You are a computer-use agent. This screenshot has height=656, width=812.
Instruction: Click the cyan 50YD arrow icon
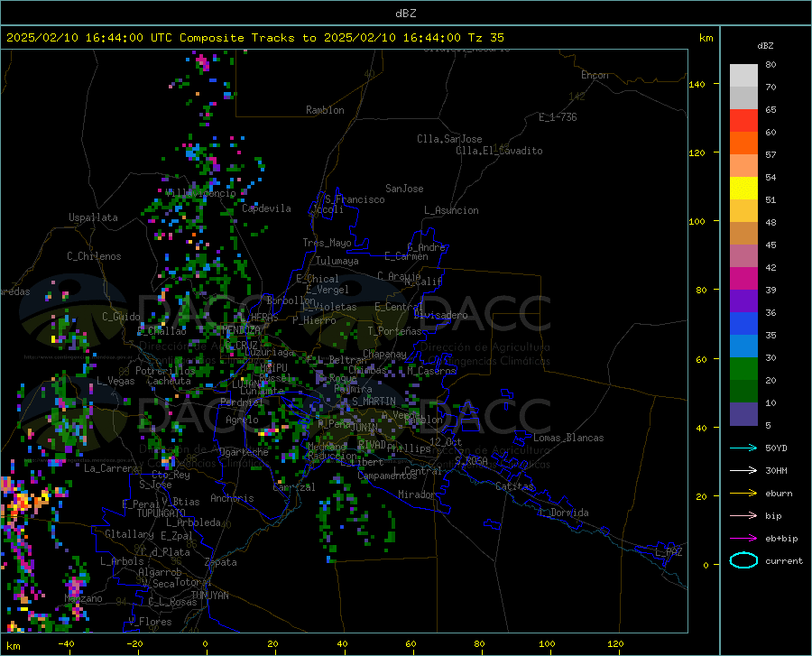(743, 448)
